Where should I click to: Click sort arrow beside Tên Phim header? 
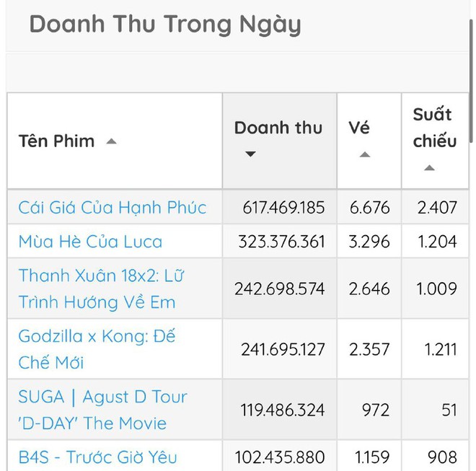coord(111,141)
